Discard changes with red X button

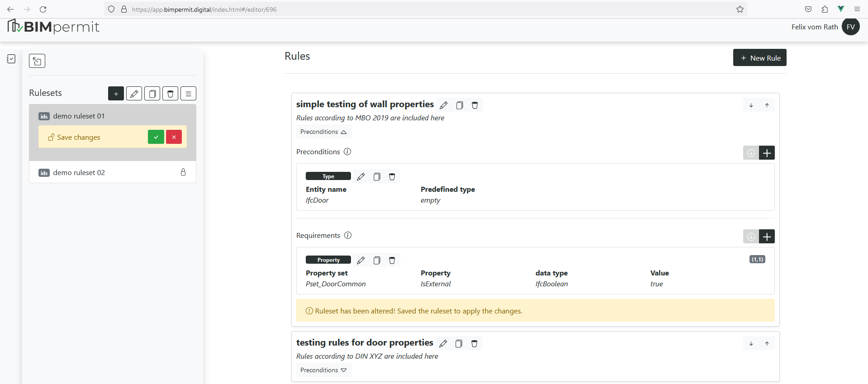point(174,137)
